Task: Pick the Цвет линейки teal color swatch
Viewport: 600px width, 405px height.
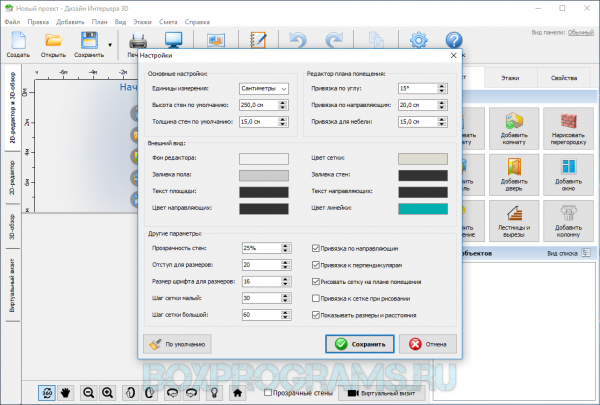Action: [x=423, y=209]
